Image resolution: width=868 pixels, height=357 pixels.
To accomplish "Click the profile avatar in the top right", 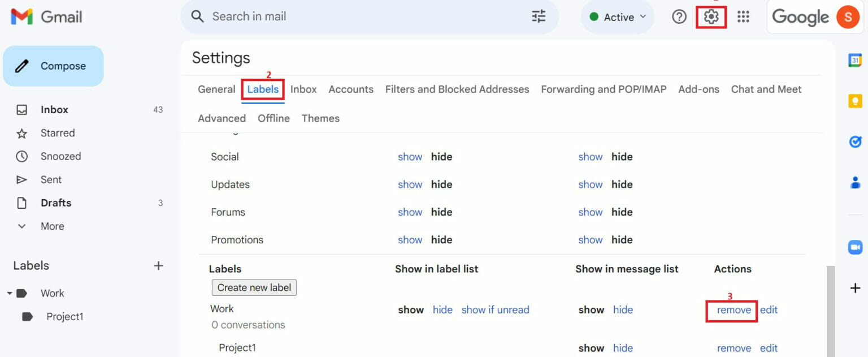I will click(x=847, y=16).
